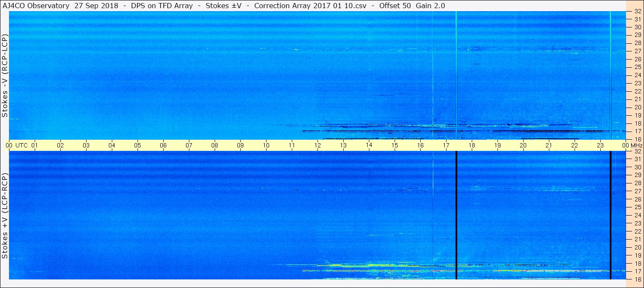Click 17 MHz label on lower Stokes +V scale
This screenshot has height=288, width=644.
pyautogui.click(x=637, y=271)
